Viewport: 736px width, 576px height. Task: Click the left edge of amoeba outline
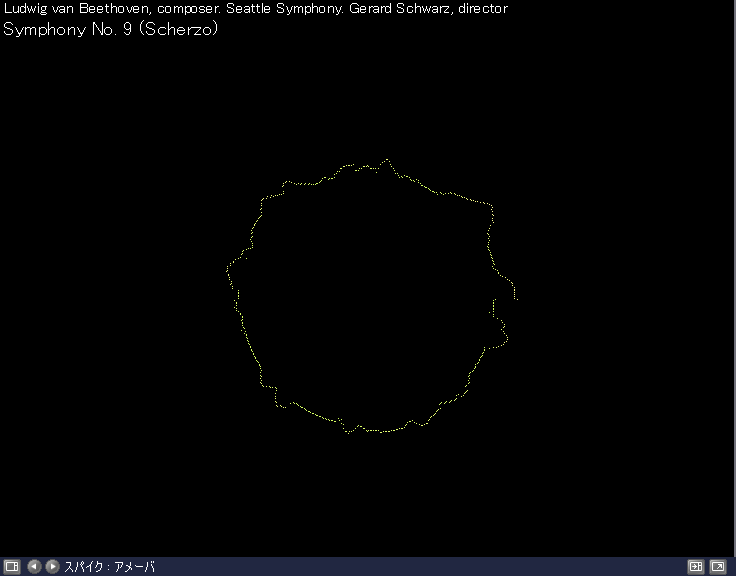[x=229, y=270]
